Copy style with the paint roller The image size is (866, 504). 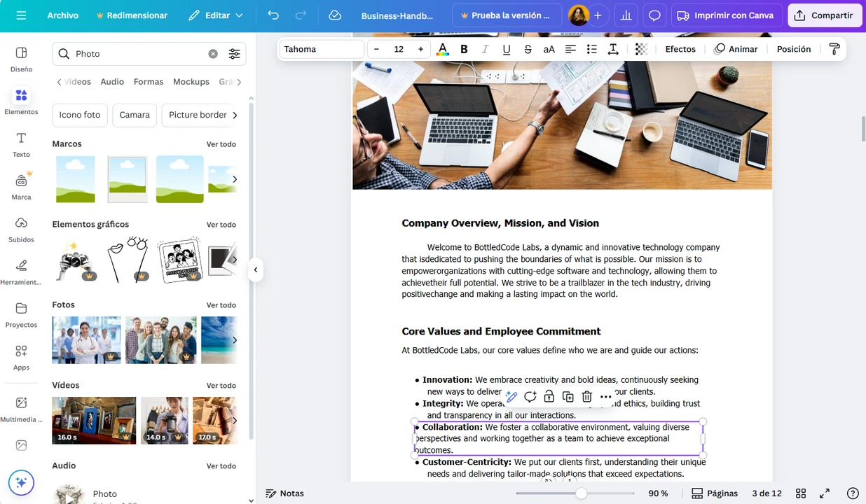(x=834, y=49)
